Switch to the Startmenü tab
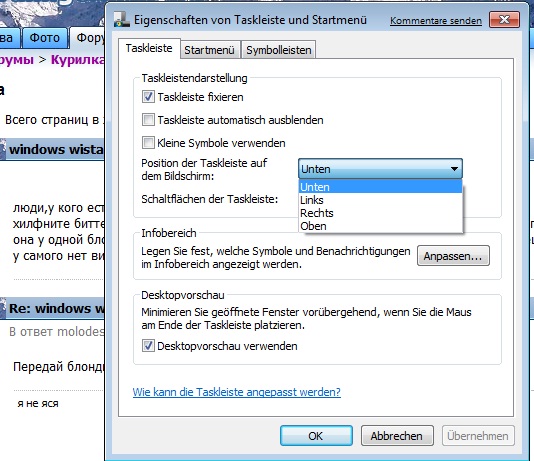The width and height of the screenshot is (534, 461). 209,50
